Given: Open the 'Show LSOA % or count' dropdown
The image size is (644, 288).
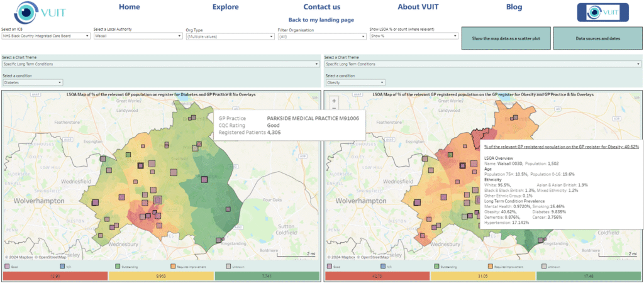Looking at the screenshot, I should pos(413,36).
